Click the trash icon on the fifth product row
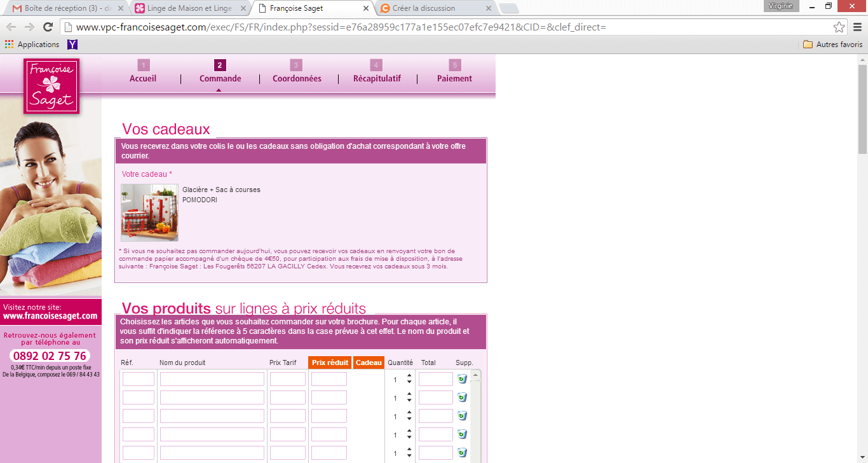The height and width of the screenshot is (463, 868). (462, 453)
